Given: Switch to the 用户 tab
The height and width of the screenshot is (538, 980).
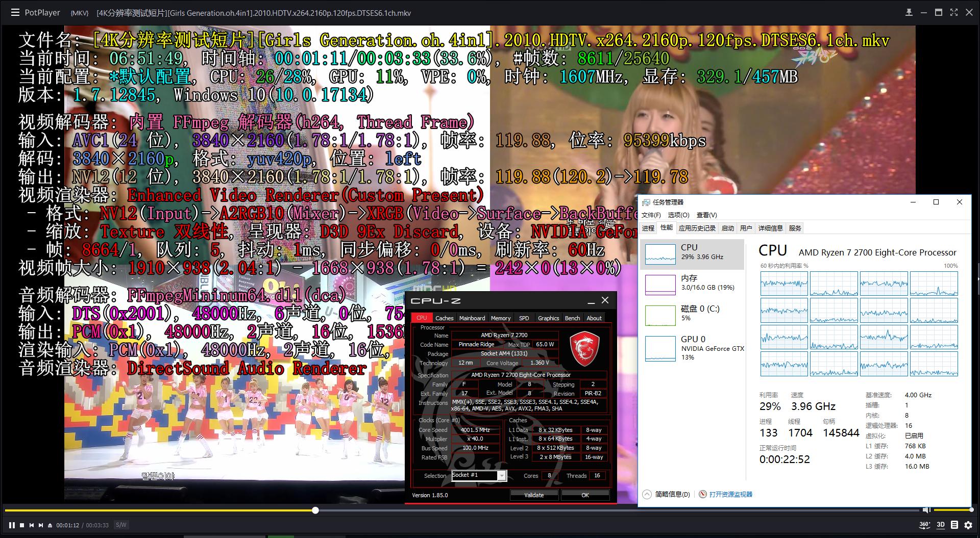Looking at the screenshot, I should pyautogui.click(x=746, y=228).
